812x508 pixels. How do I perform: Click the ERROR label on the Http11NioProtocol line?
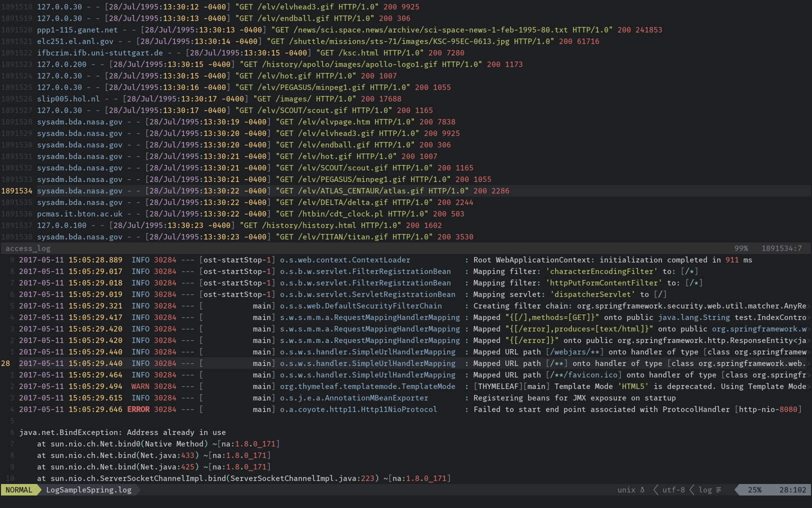pos(138,409)
